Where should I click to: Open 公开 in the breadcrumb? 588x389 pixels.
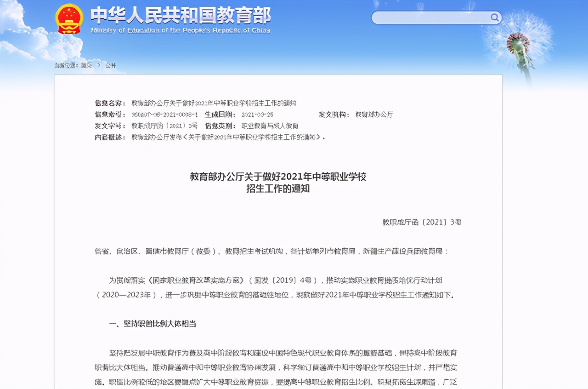(111, 65)
